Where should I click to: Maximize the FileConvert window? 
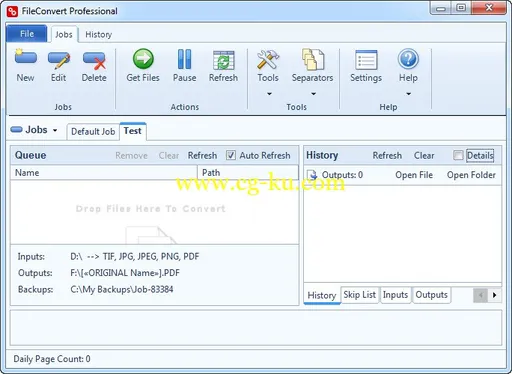tap(461, 8)
